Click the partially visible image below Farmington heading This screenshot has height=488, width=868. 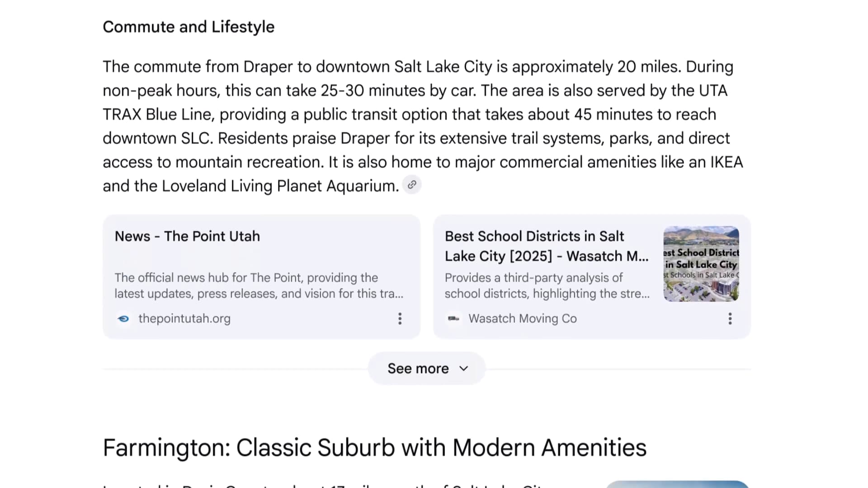(x=677, y=484)
